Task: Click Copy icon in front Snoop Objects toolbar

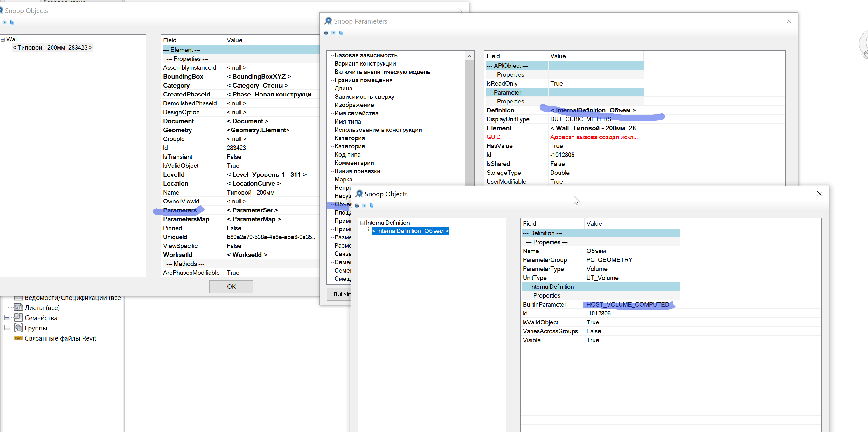Action: tap(371, 205)
